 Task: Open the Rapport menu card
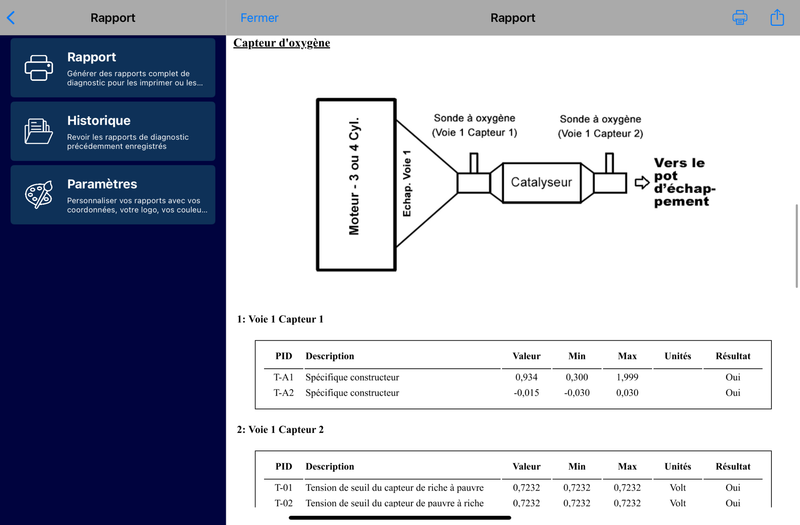point(113,67)
